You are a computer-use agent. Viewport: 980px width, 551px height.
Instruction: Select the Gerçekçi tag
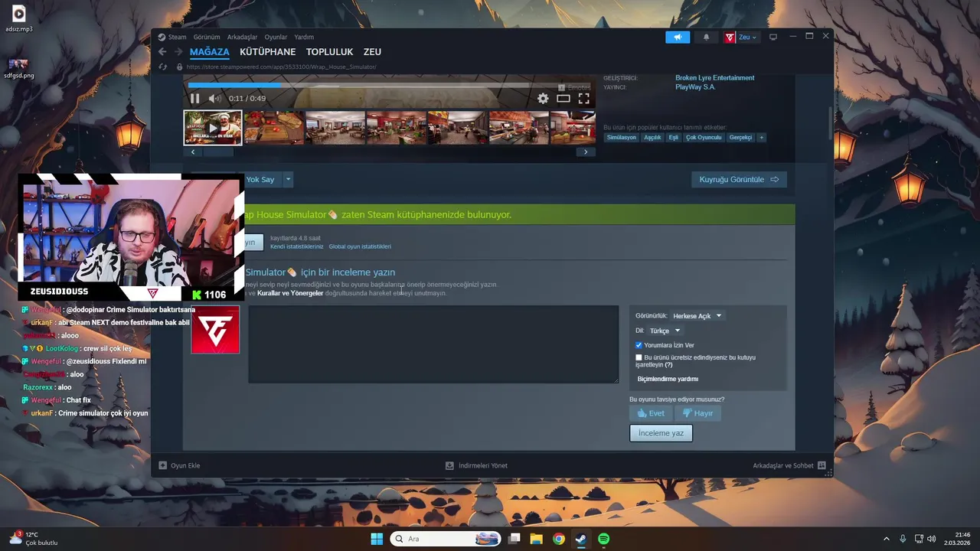pyautogui.click(x=740, y=138)
